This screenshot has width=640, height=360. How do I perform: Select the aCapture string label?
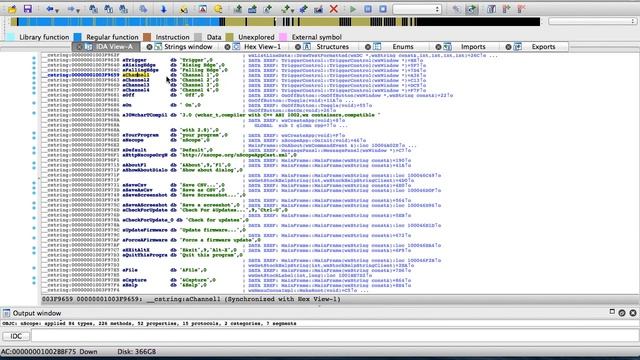click(x=134, y=280)
